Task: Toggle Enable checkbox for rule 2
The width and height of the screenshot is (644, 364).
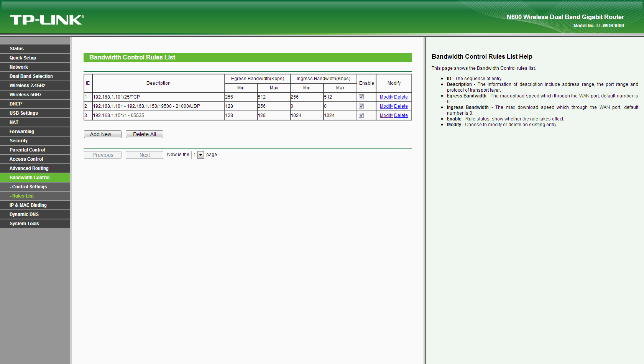Action: pyautogui.click(x=361, y=106)
